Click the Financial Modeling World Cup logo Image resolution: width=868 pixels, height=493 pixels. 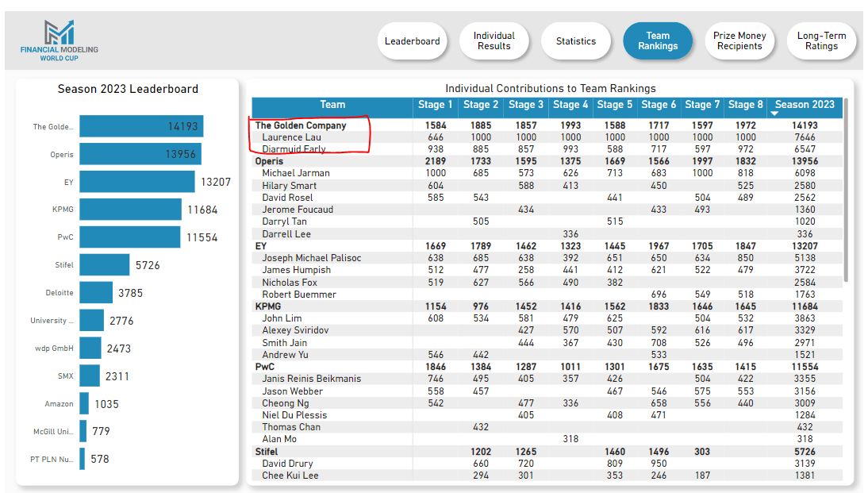tap(60, 40)
